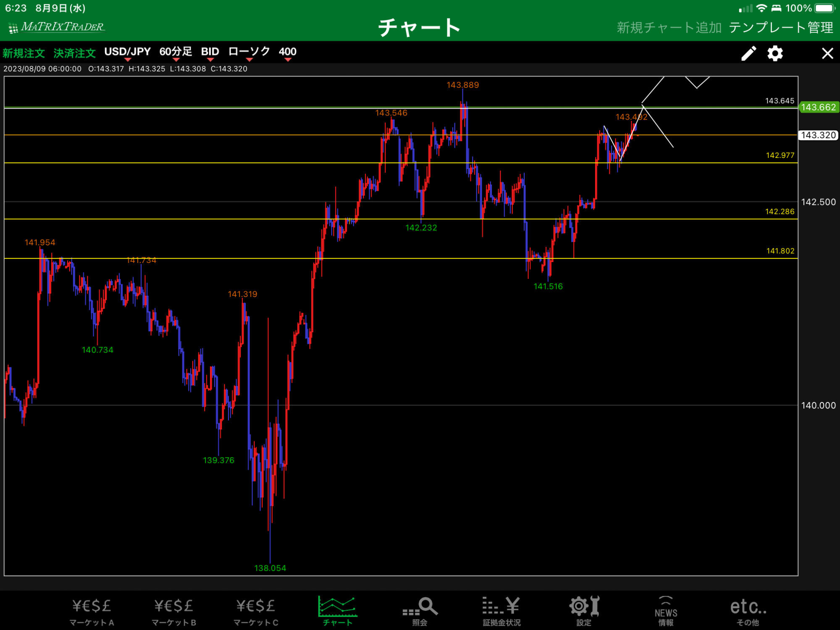The width and height of the screenshot is (840, 630).
Task: Tap the 142.232 low price label
Action: 421,228
